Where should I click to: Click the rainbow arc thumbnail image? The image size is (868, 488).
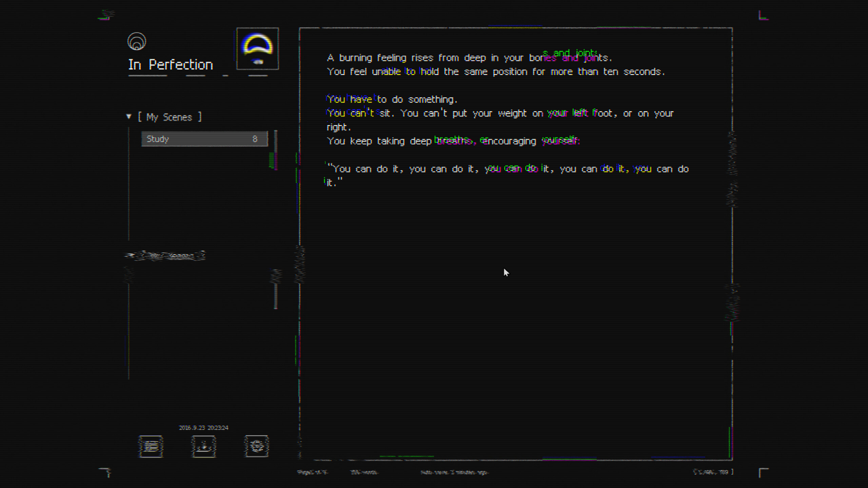(258, 49)
